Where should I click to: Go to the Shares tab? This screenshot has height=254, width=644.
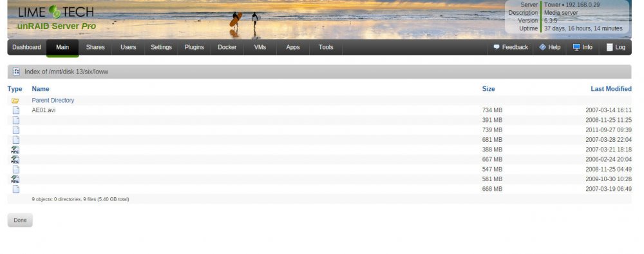(95, 47)
